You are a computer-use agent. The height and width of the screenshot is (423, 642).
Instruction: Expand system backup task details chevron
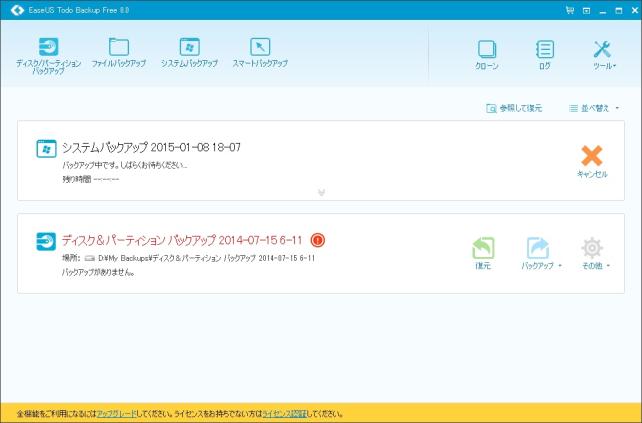coord(321,192)
